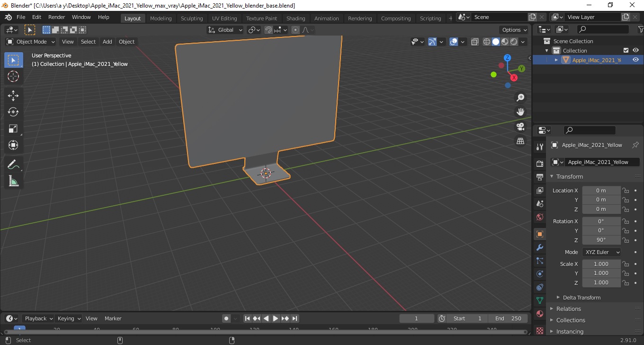Click the Rotation Z 90° field
The width and height of the screenshot is (644, 345).
[601, 240]
